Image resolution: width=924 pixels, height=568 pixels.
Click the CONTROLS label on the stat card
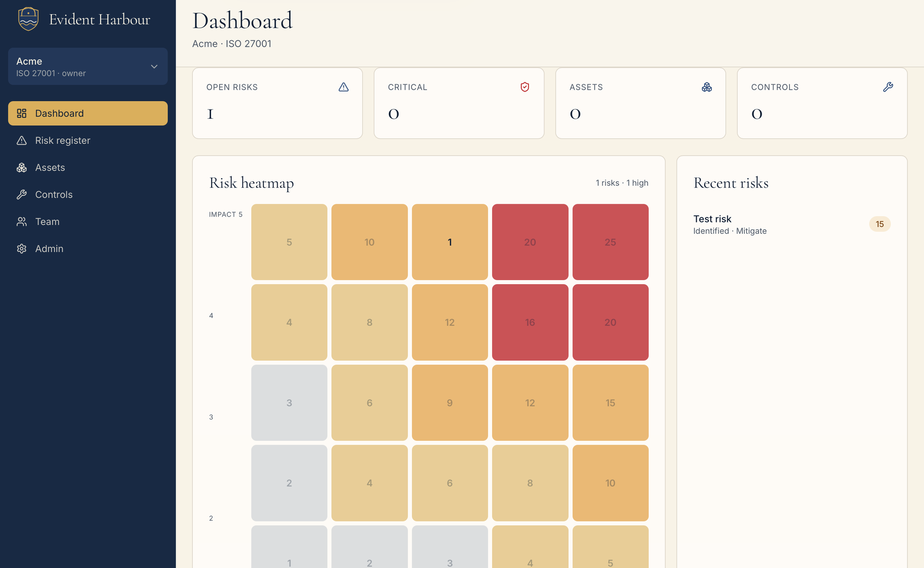pyautogui.click(x=775, y=87)
